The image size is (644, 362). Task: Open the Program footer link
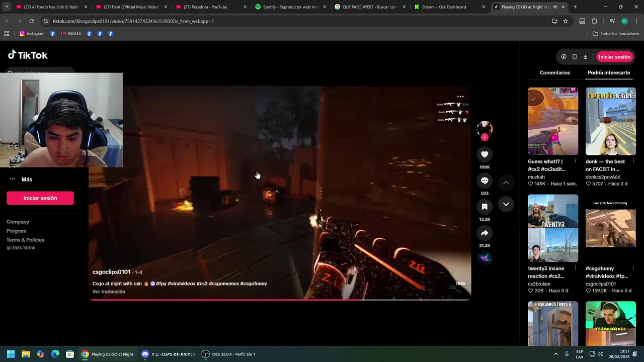point(17,231)
